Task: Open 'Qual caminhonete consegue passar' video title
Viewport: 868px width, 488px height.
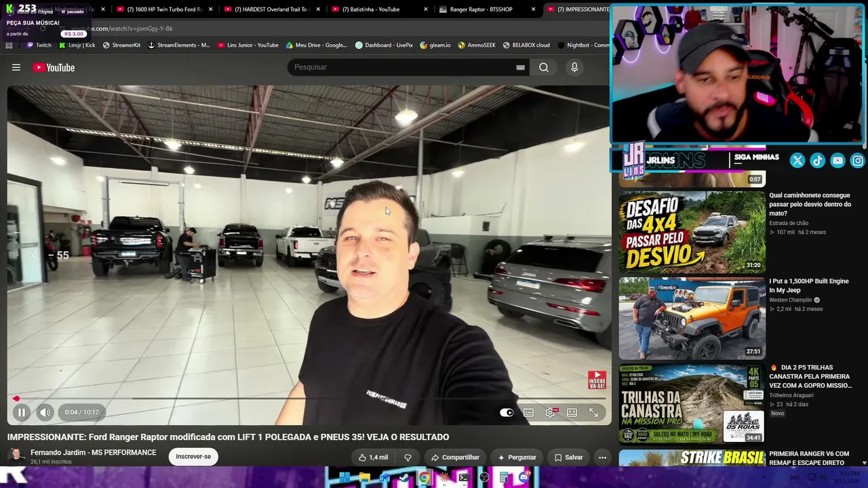Action: pyautogui.click(x=810, y=204)
